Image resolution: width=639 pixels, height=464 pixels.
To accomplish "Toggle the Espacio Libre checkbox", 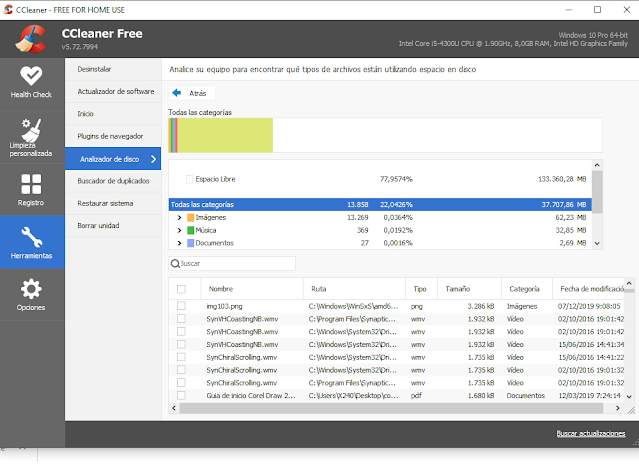I will 189,179.
